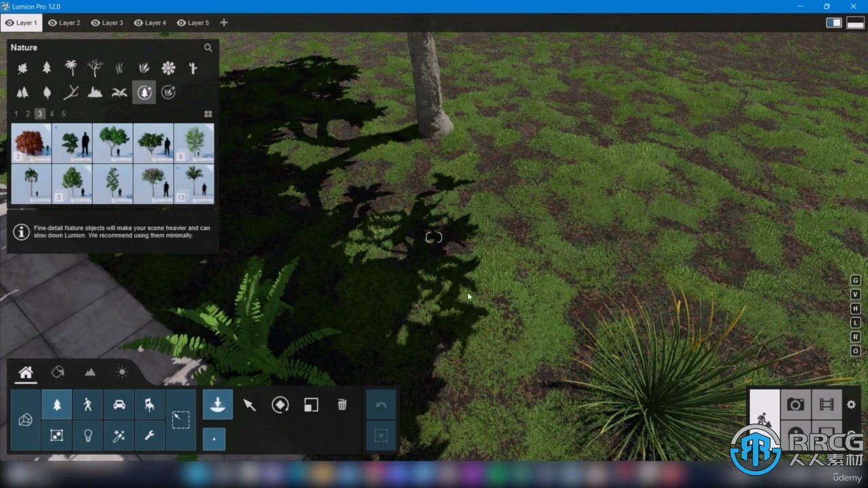The image size is (868, 488).
Task: Choose the Indoor chair category
Action: pyautogui.click(x=150, y=405)
